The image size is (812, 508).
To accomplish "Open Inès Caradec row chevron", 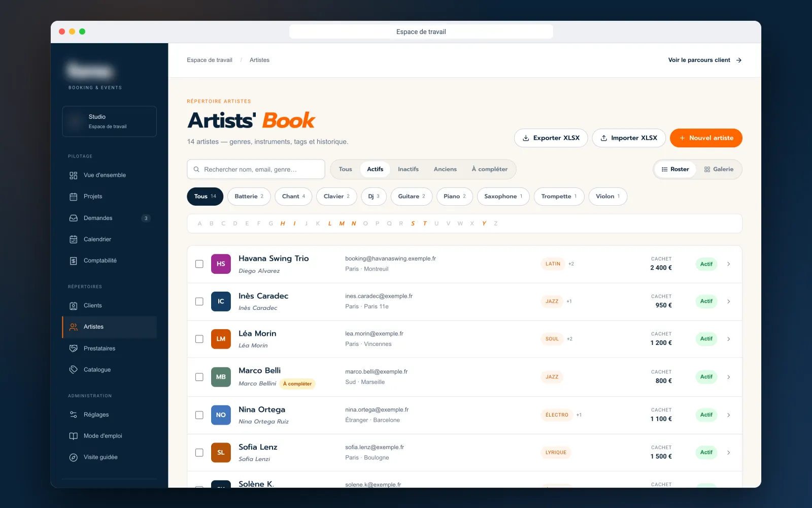I will [x=729, y=301].
